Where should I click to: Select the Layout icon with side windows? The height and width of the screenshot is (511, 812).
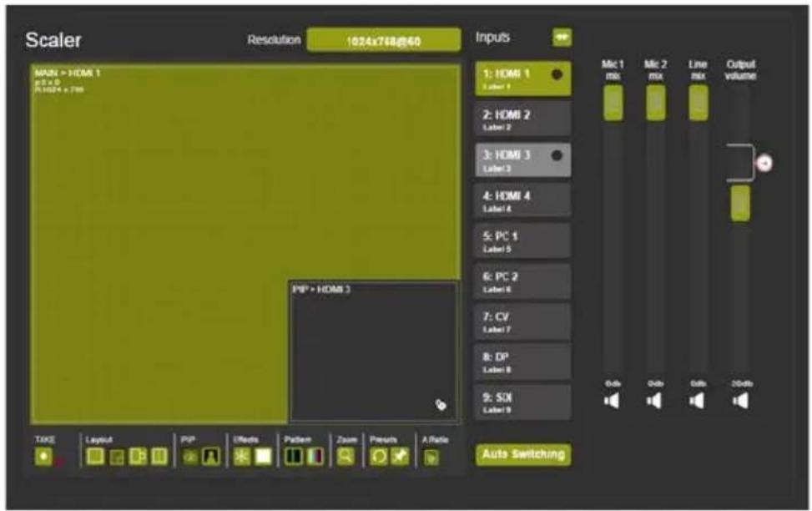(138, 457)
